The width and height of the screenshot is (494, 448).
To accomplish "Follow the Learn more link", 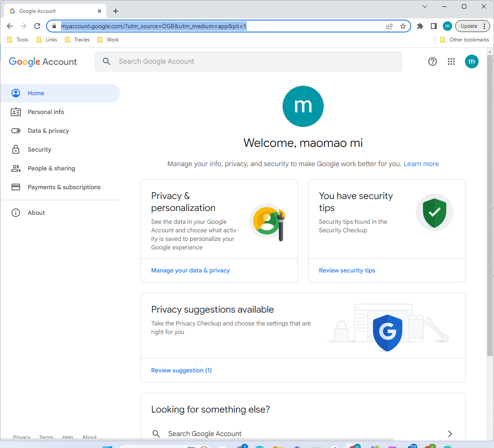I will pos(421,164).
